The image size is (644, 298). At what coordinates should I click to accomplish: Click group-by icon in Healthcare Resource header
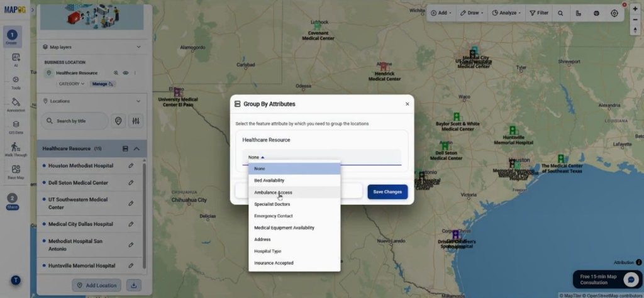tap(125, 148)
